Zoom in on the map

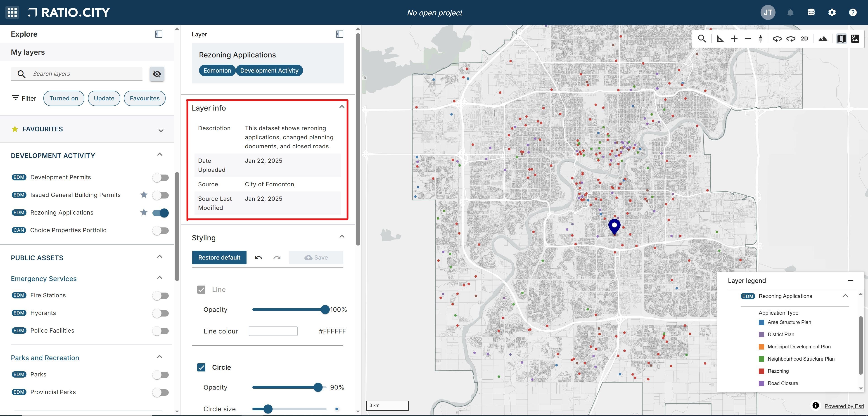[x=734, y=39]
